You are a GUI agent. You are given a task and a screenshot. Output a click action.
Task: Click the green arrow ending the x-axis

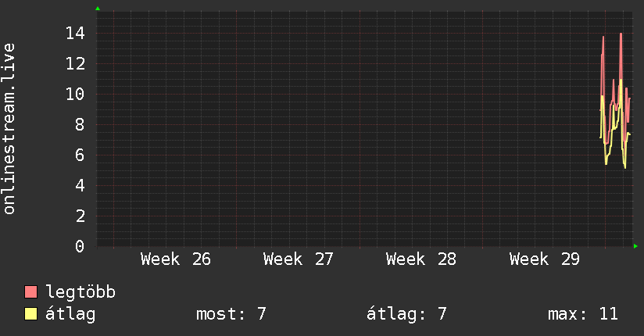coord(635,246)
